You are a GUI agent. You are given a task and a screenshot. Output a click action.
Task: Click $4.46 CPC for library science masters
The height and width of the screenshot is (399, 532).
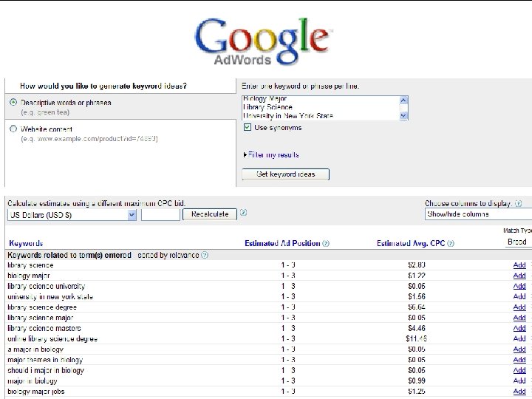point(416,328)
